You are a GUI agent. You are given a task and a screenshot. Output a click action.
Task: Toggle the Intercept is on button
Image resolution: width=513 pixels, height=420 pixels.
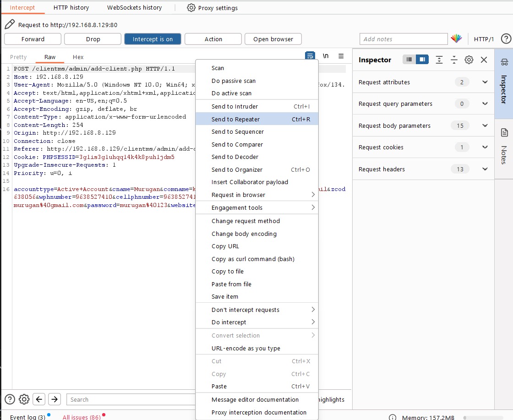[x=153, y=39]
